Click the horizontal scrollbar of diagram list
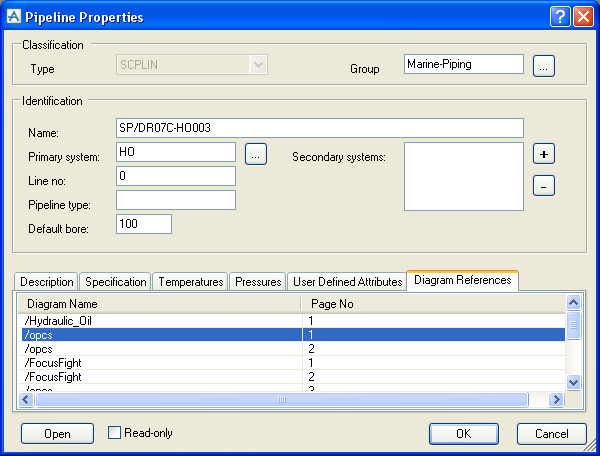This screenshot has height=456, width=600. tap(282, 399)
